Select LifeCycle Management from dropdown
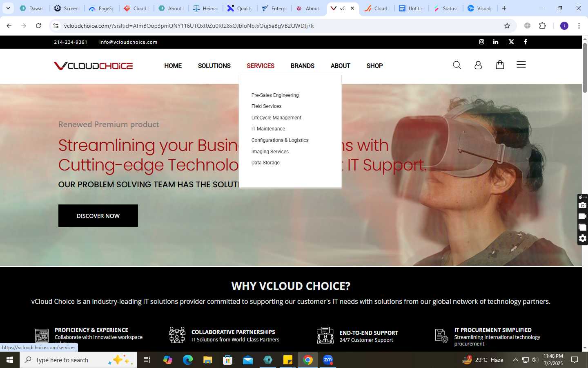 point(276,118)
